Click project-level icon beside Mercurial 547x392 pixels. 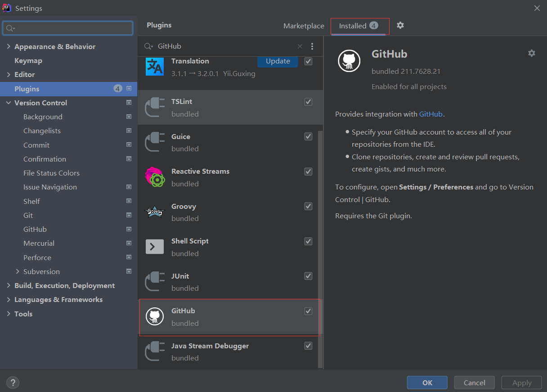point(129,243)
